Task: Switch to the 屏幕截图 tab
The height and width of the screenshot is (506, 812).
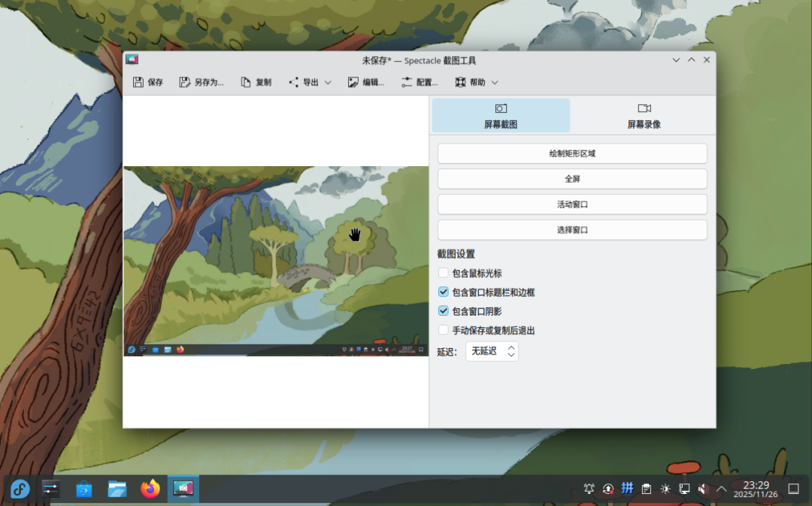Action: coord(501,116)
